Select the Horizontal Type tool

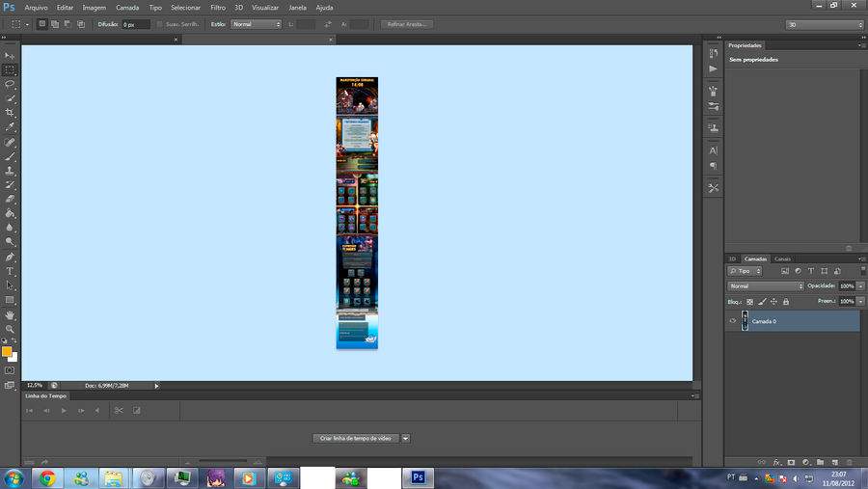(x=10, y=271)
